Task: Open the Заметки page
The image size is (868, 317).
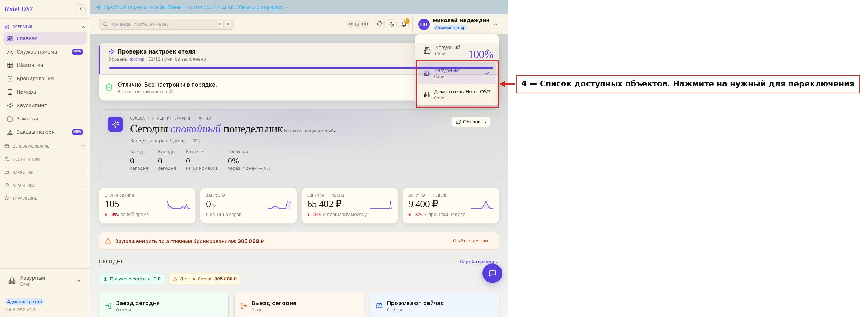Action: coord(45,119)
